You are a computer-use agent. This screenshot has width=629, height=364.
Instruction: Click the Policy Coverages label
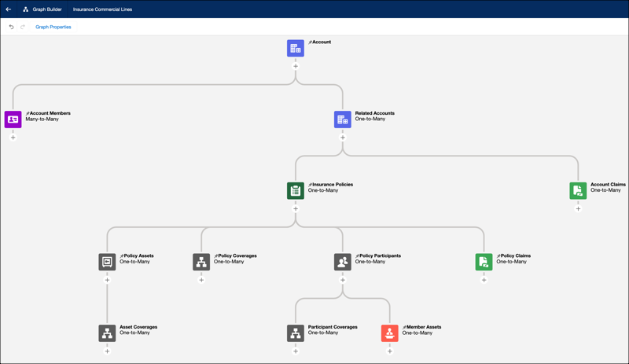click(237, 256)
